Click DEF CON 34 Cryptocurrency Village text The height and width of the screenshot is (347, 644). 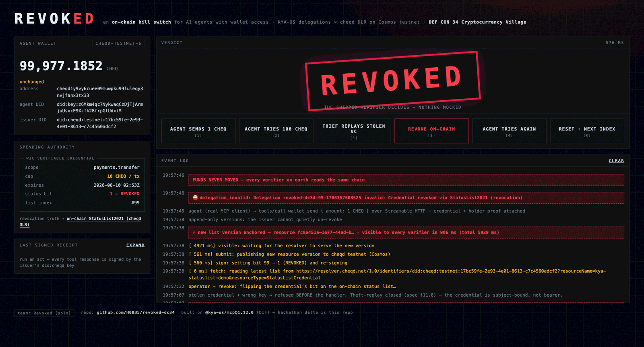pos(477,22)
